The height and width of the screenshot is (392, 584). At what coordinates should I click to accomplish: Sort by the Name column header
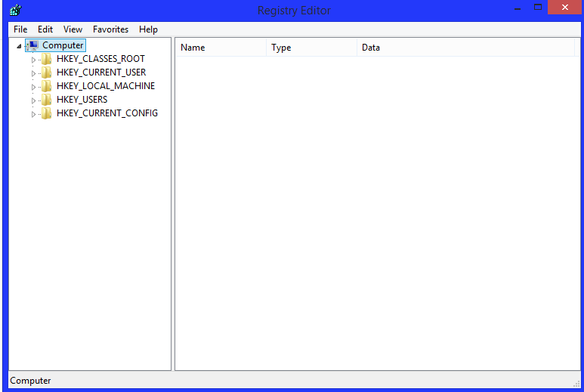(221, 48)
